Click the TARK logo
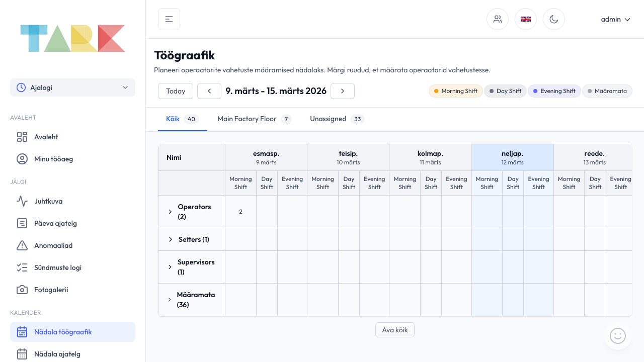This screenshot has width=644, height=362. (x=72, y=38)
